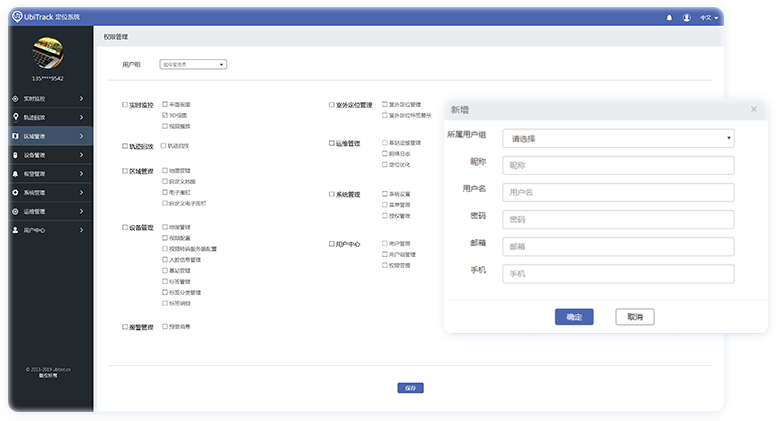Click the 取消 button in the dialog

[x=635, y=317]
